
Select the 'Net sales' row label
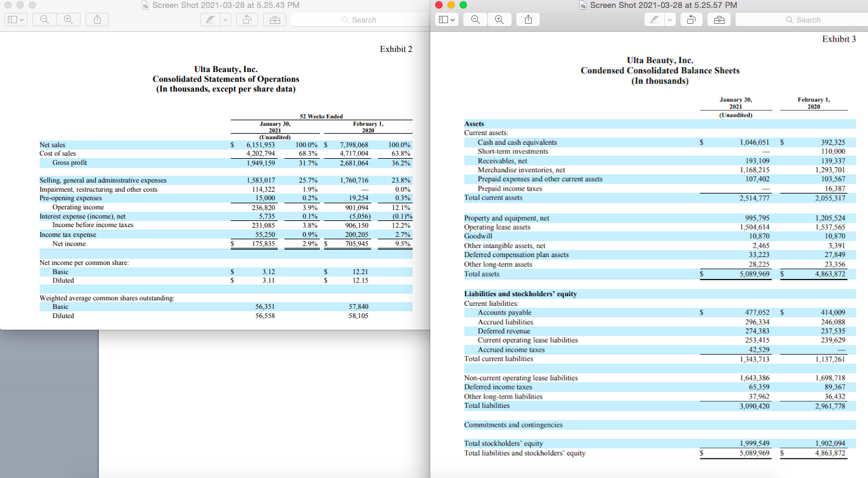click(x=52, y=145)
